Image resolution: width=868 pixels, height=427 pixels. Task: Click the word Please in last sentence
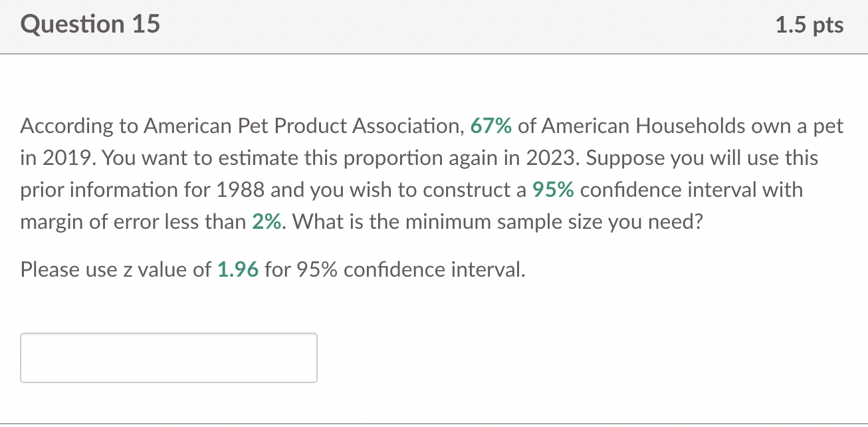tap(51, 270)
